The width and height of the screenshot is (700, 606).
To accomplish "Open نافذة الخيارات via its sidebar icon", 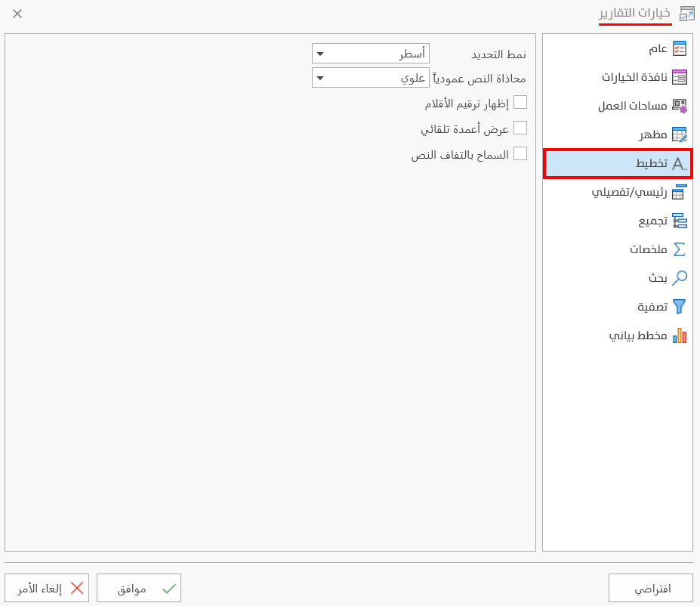I will tap(680, 76).
